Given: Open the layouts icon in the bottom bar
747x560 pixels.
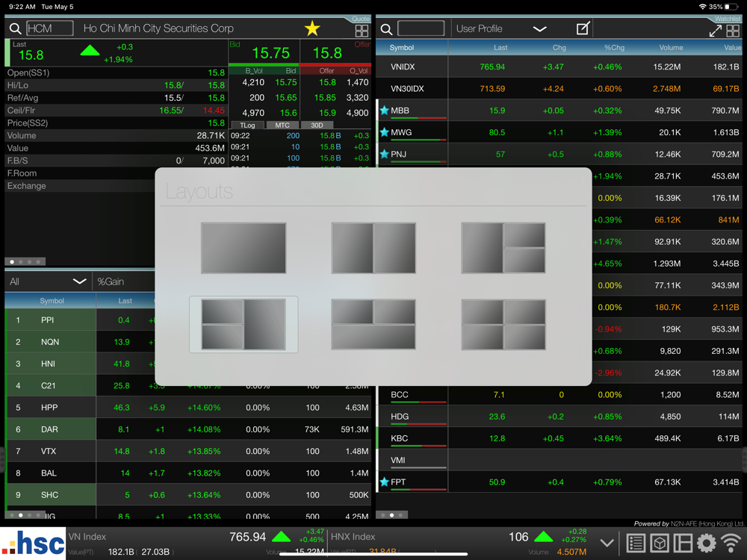Looking at the screenshot, I should pyautogui.click(x=683, y=543).
